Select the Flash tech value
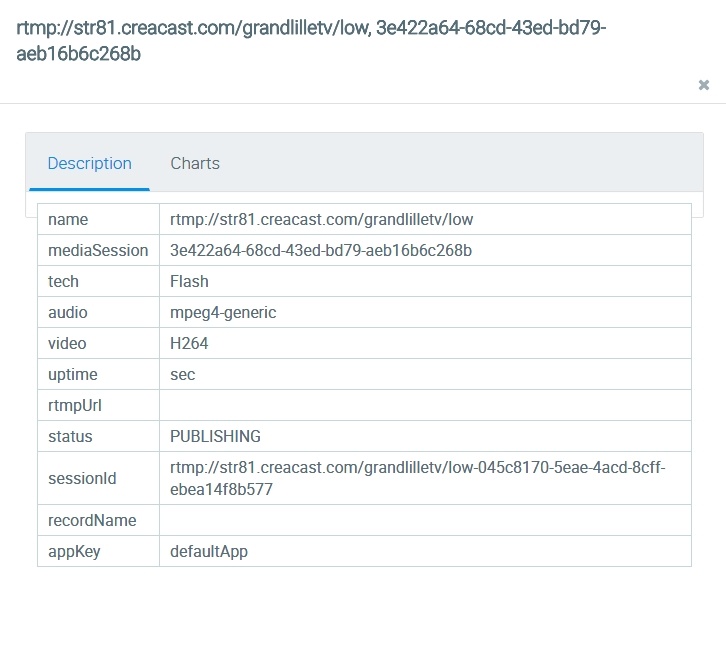The width and height of the screenshot is (726, 650). point(189,281)
